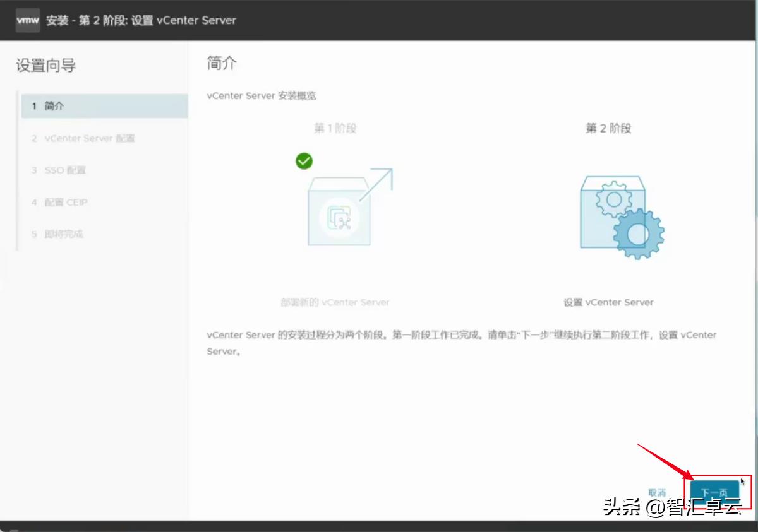Click the vmw logo in header
The width and height of the screenshot is (758, 532).
pyautogui.click(x=28, y=20)
